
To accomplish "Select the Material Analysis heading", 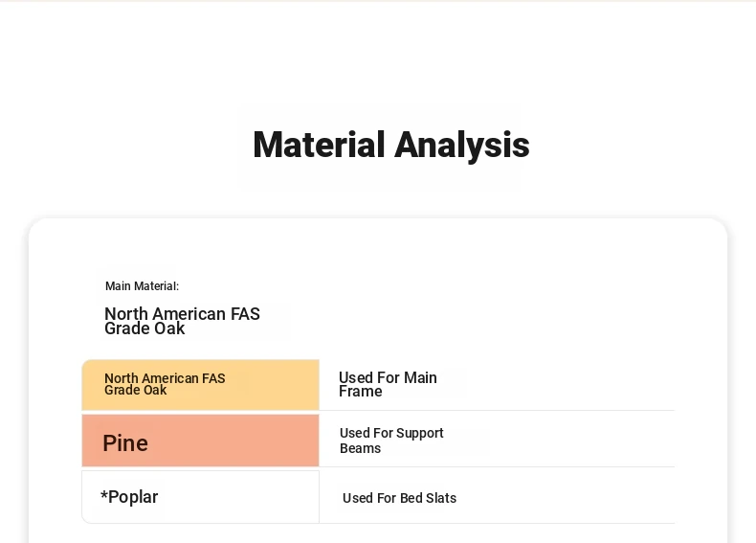I will pyautogui.click(x=391, y=145).
